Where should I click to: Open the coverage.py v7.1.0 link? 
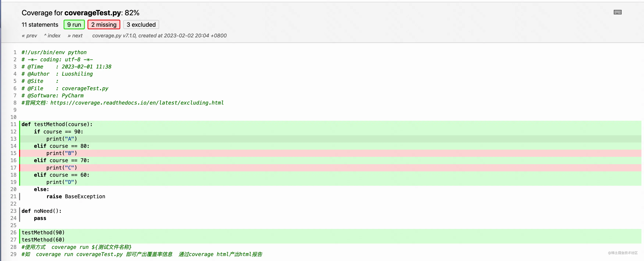pyautogui.click(x=114, y=36)
